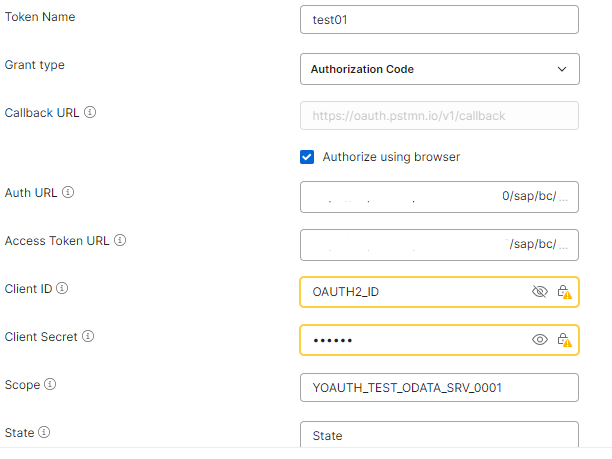Image resolution: width=612 pixels, height=459 pixels.
Task: Click the Scope input field
Action: (439, 388)
